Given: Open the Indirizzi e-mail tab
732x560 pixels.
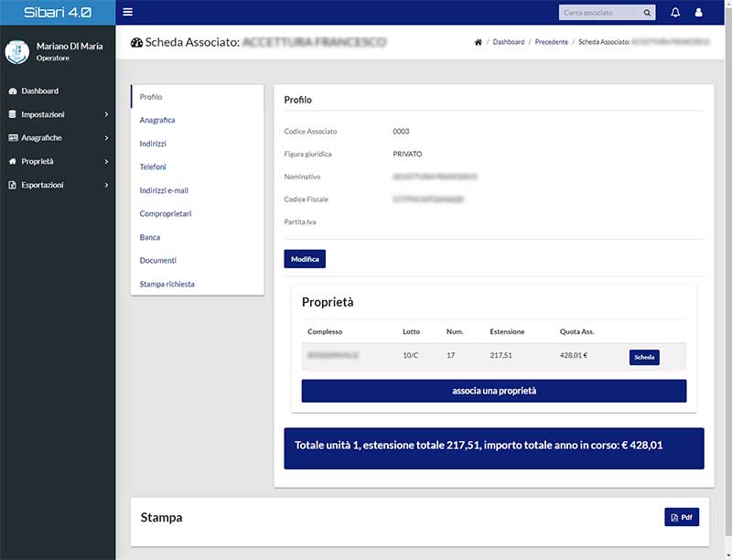Looking at the screenshot, I should click(198, 190).
